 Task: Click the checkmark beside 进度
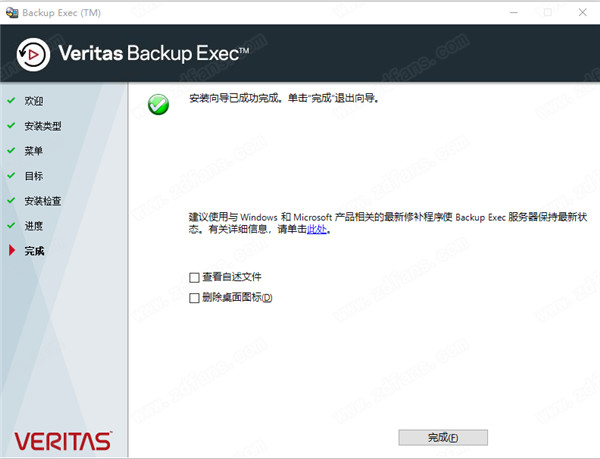tap(11, 225)
